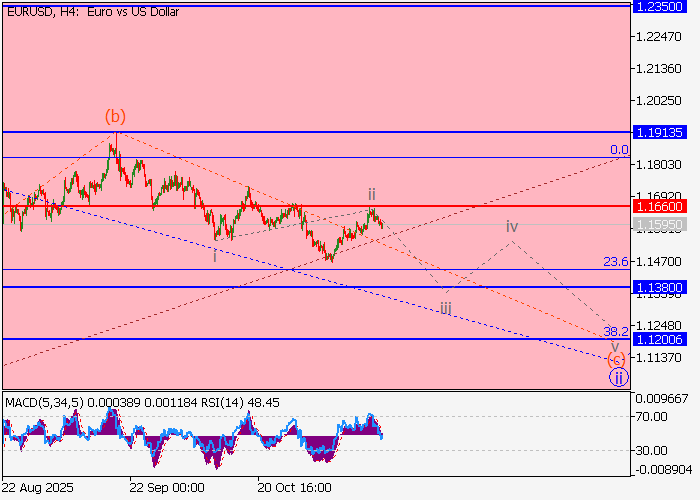The image size is (700, 500).
Task: Select the gray wave ii label near the red line
Action: 371,194
